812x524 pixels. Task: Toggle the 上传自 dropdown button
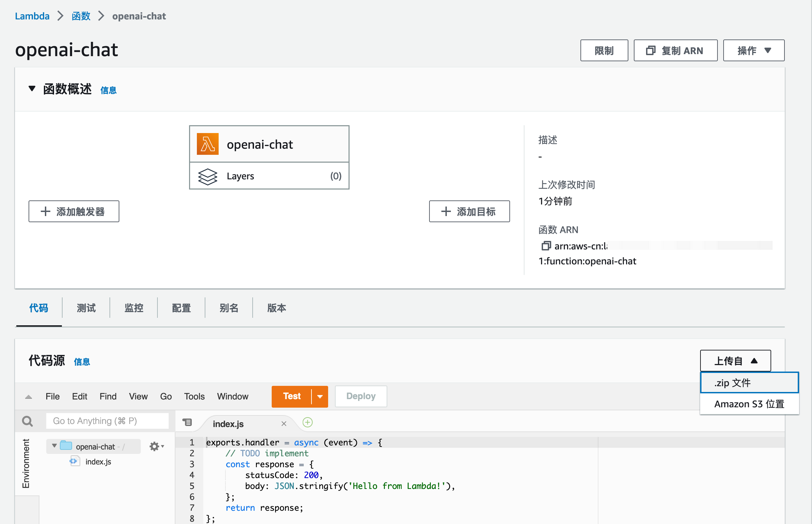tap(735, 361)
